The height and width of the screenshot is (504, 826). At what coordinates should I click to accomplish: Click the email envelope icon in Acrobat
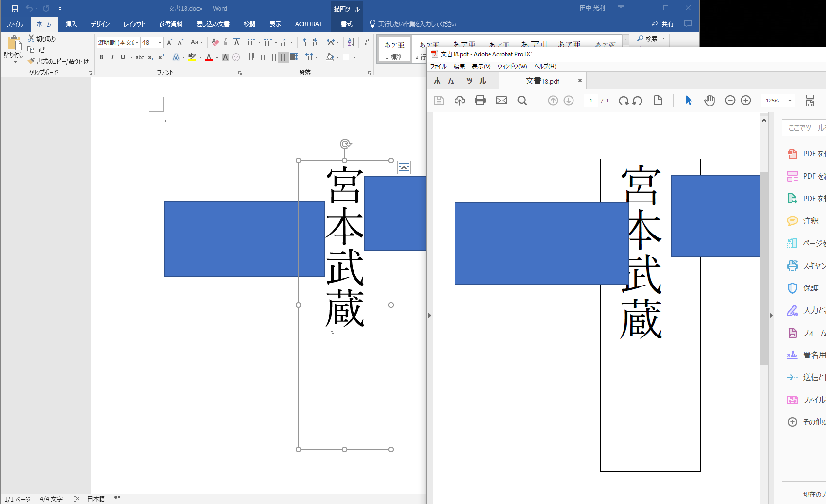502,101
